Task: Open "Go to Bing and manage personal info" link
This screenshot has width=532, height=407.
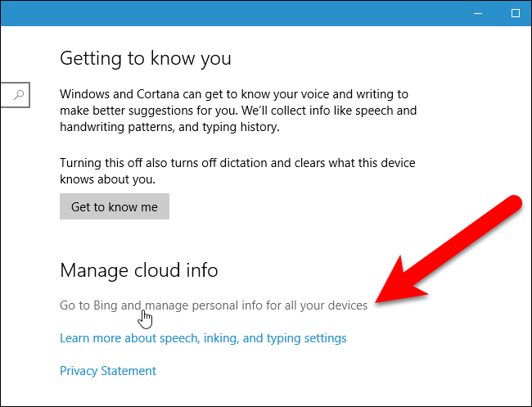Action: pos(214,305)
